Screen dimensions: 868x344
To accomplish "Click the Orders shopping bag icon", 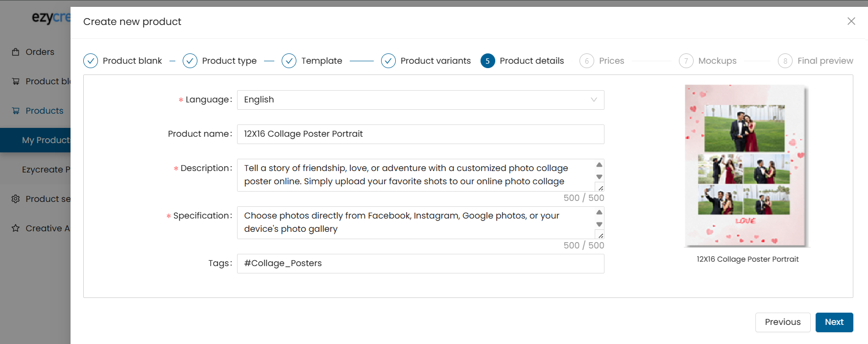I will click(16, 52).
